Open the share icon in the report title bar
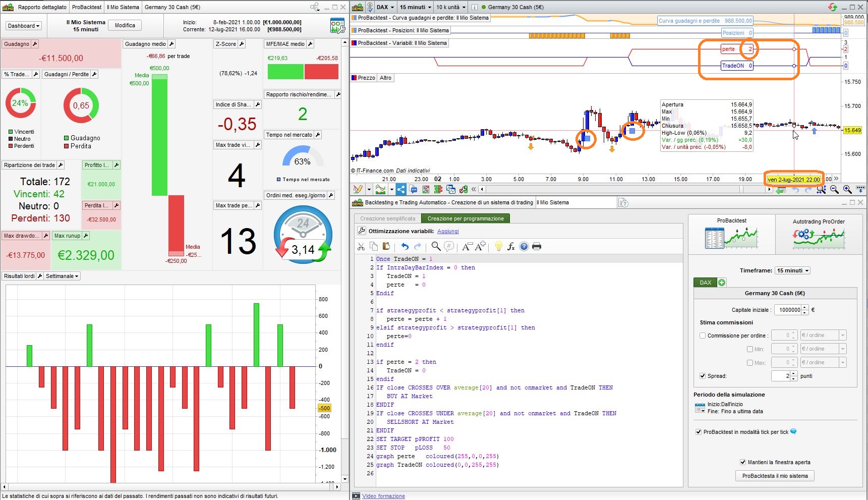 pyautogui.click(x=315, y=7)
